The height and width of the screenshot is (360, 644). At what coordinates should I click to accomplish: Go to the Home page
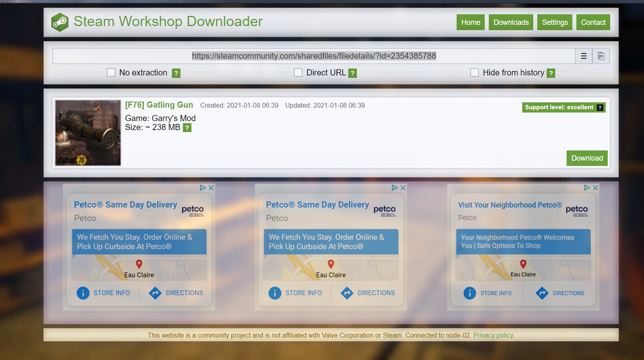[x=470, y=22]
